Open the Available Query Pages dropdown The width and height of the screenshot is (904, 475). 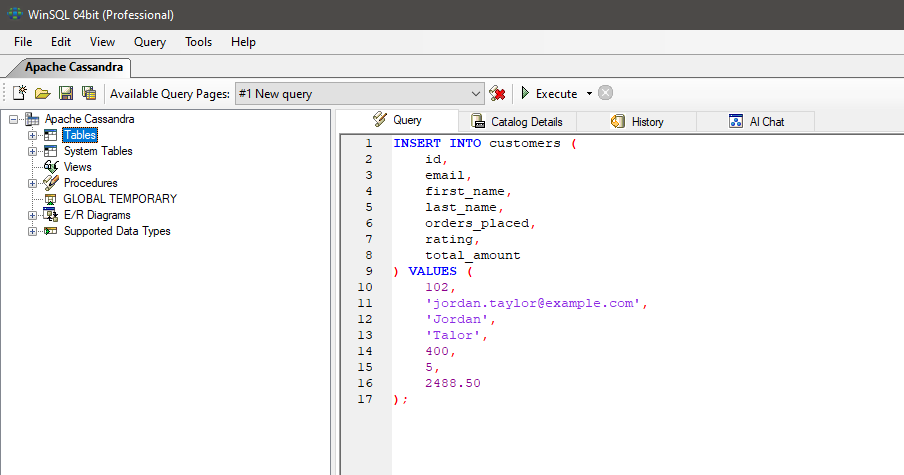tap(475, 93)
